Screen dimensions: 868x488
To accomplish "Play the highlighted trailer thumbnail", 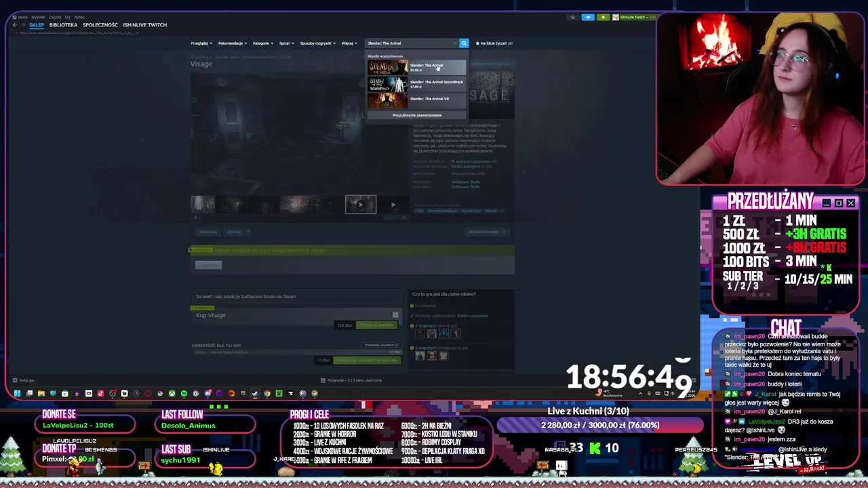I will click(x=361, y=204).
